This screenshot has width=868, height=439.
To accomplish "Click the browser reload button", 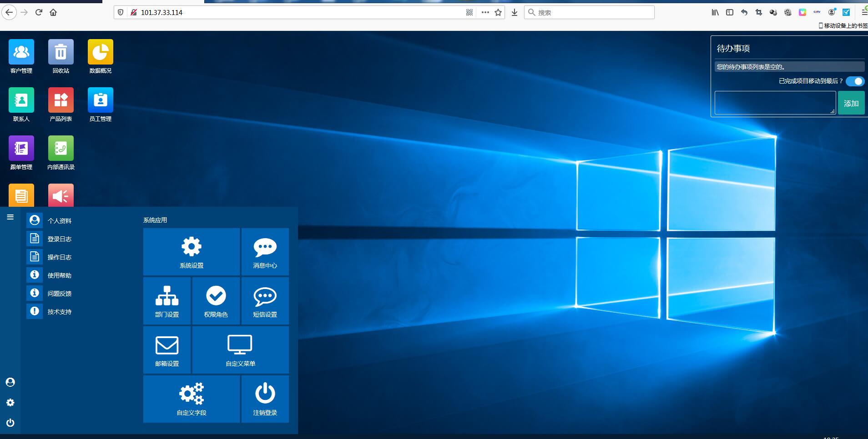I will coord(39,12).
